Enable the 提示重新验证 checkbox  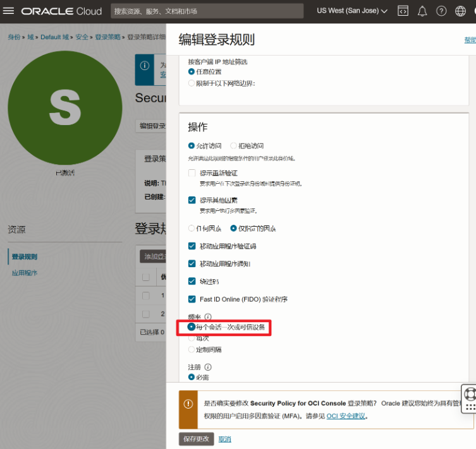(192, 173)
